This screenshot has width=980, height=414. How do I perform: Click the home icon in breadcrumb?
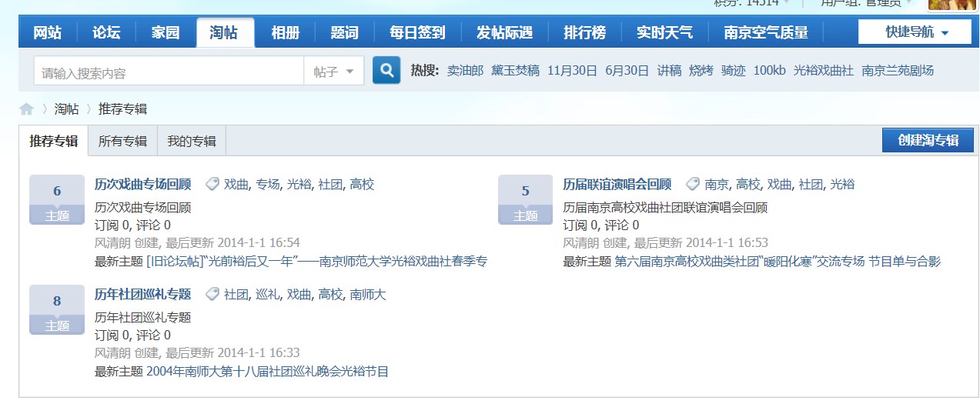click(27, 109)
